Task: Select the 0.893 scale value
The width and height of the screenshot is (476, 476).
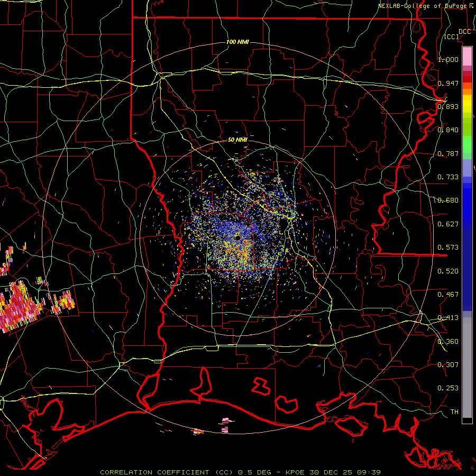Action: point(448,106)
